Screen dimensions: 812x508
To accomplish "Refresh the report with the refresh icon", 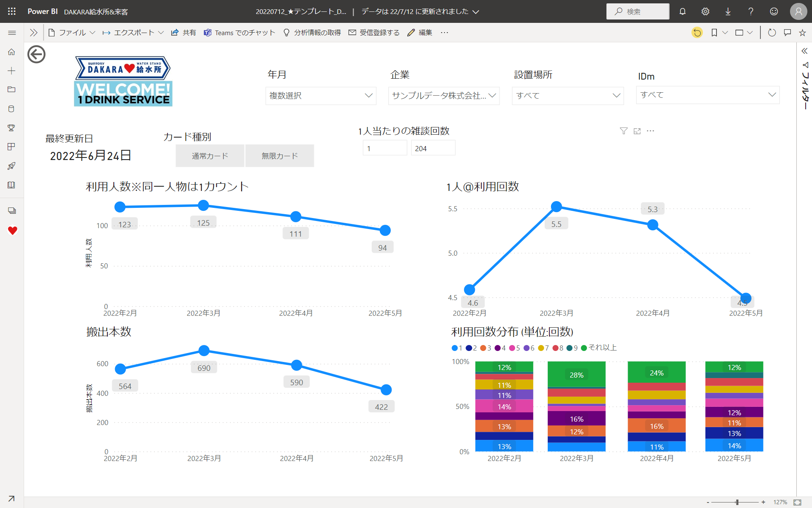I will (772, 32).
